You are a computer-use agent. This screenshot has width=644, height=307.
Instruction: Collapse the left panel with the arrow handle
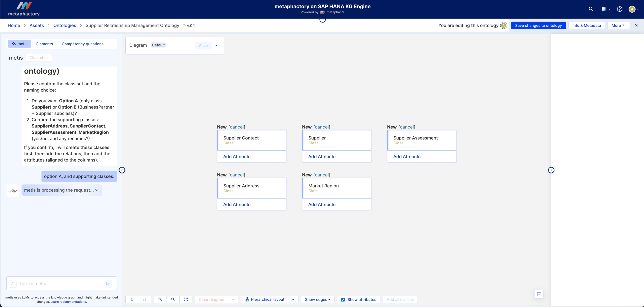tap(122, 170)
